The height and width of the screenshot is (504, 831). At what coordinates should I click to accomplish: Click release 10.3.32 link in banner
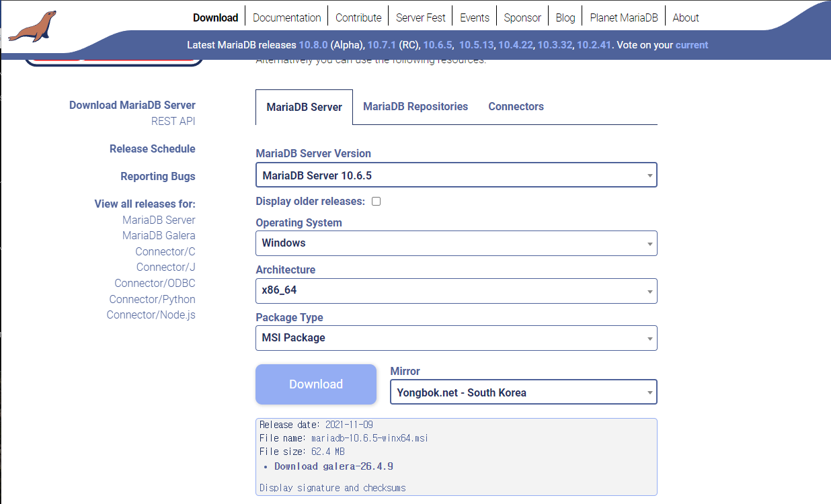click(x=555, y=45)
